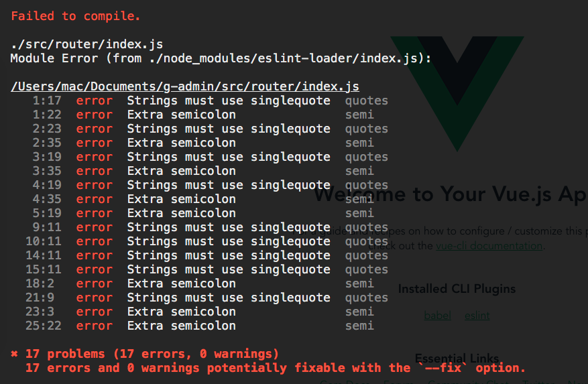
Task: Click error row 5:19 Extra semicolon
Action: (x=203, y=213)
